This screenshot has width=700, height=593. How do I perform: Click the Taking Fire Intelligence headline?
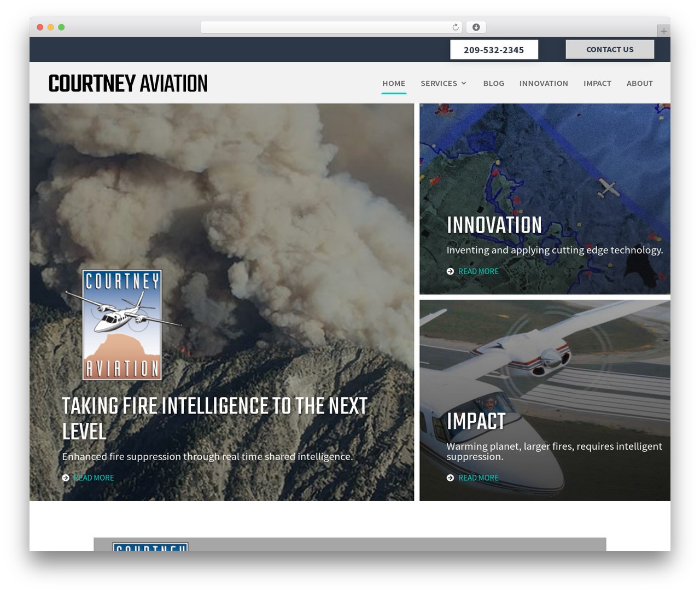click(x=215, y=418)
